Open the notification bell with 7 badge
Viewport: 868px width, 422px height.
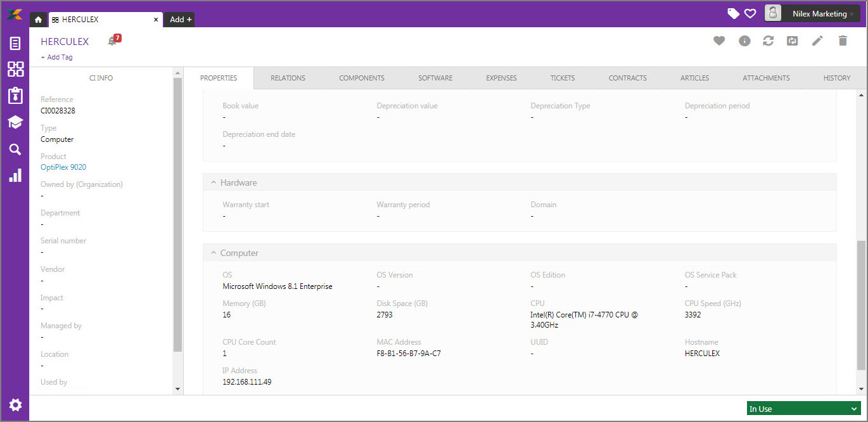(113, 41)
